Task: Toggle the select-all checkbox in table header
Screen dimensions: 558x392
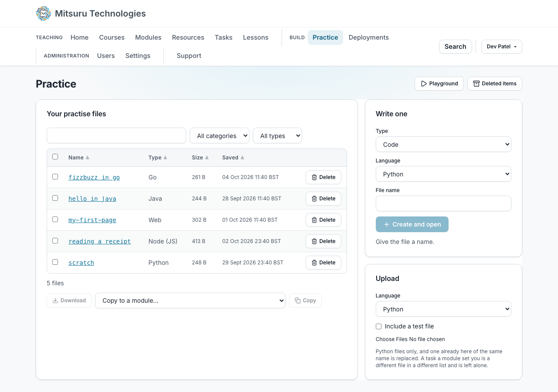Action: pyautogui.click(x=55, y=157)
